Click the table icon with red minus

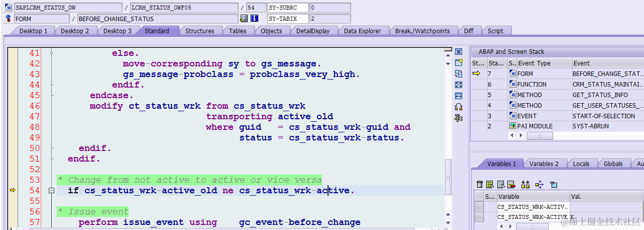pos(511,184)
